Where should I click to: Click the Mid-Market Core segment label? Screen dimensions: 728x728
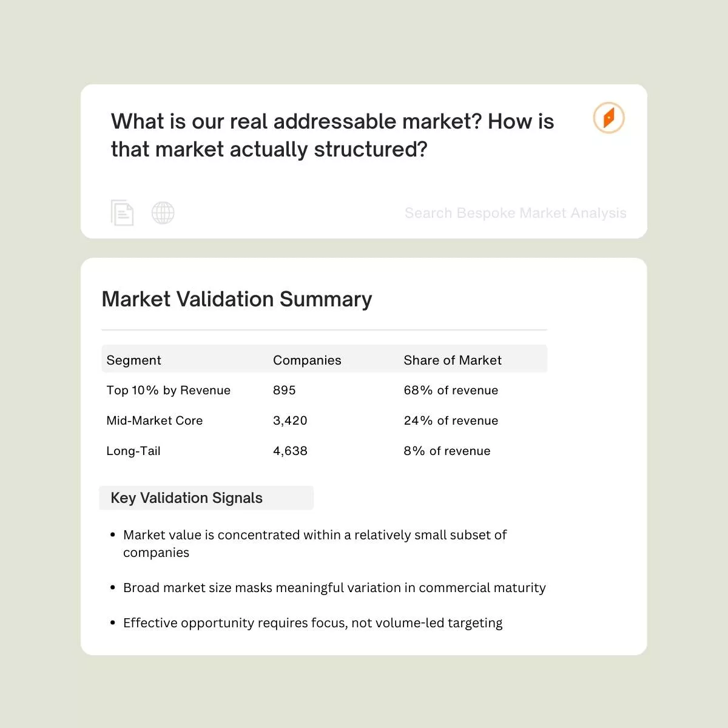(154, 420)
